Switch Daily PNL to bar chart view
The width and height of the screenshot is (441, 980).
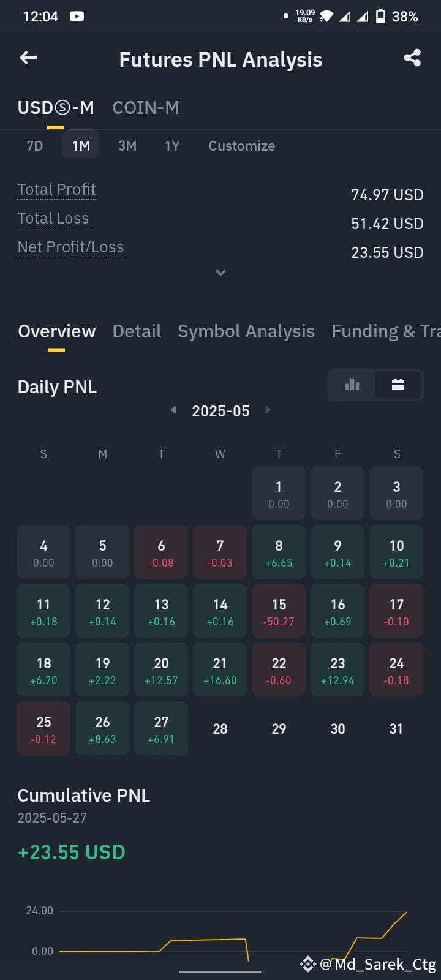coord(352,385)
